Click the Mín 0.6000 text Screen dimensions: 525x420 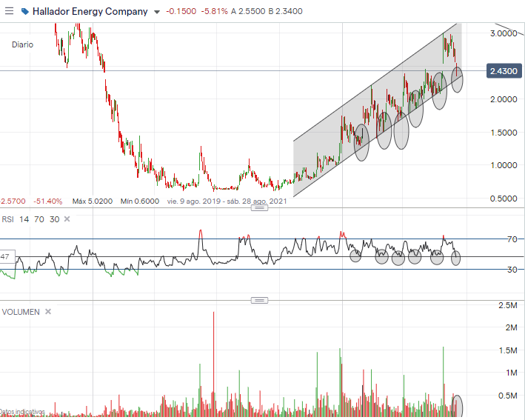pyautogui.click(x=140, y=201)
